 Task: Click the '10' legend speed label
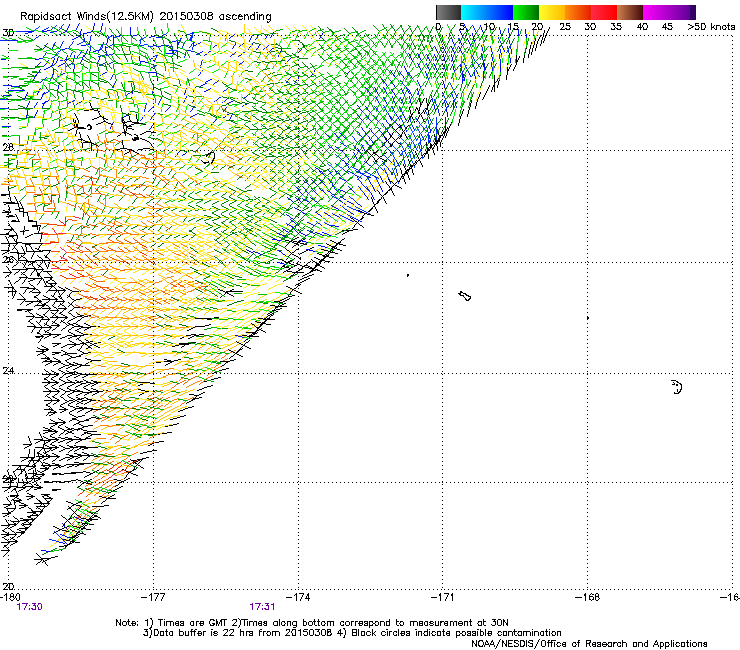click(x=489, y=26)
